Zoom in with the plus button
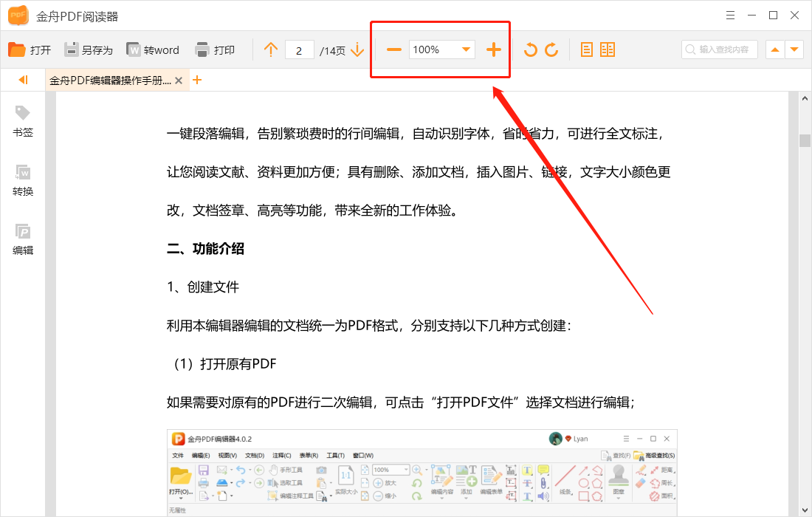Screen dimensions: 812x517 [x=494, y=49]
